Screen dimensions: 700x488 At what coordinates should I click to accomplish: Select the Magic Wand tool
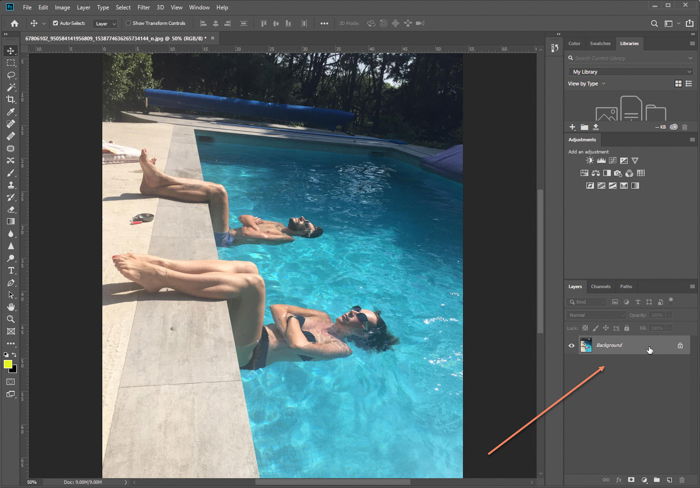(x=11, y=87)
